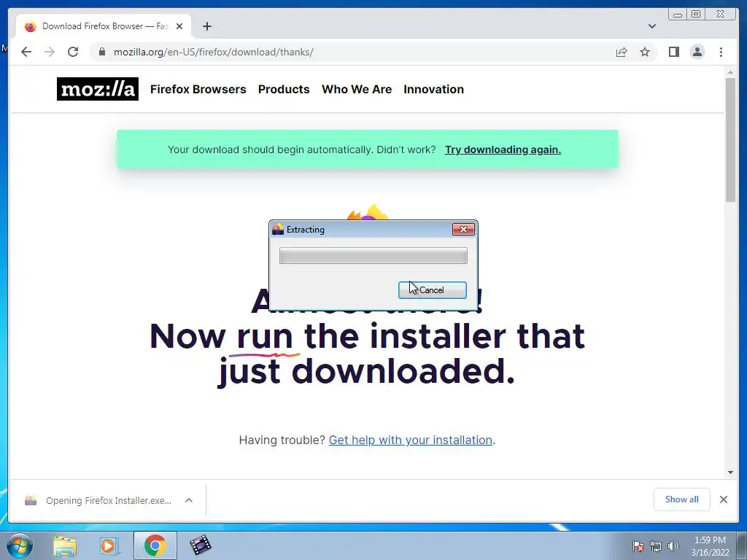The height and width of the screenshot is (560, 747).
Task: Open the Windows Start menu
Action: click(x=20, y=545)
